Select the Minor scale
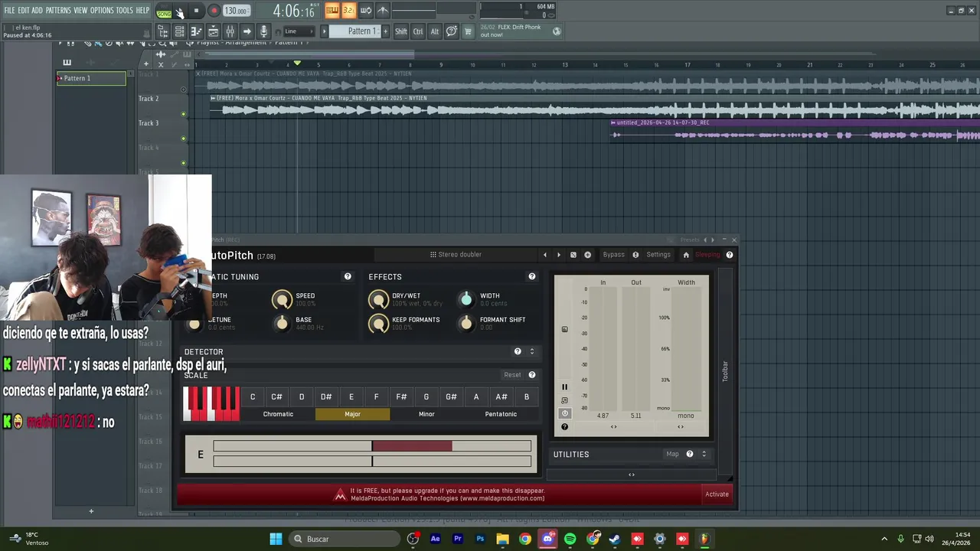 click(x=426, y=414)
